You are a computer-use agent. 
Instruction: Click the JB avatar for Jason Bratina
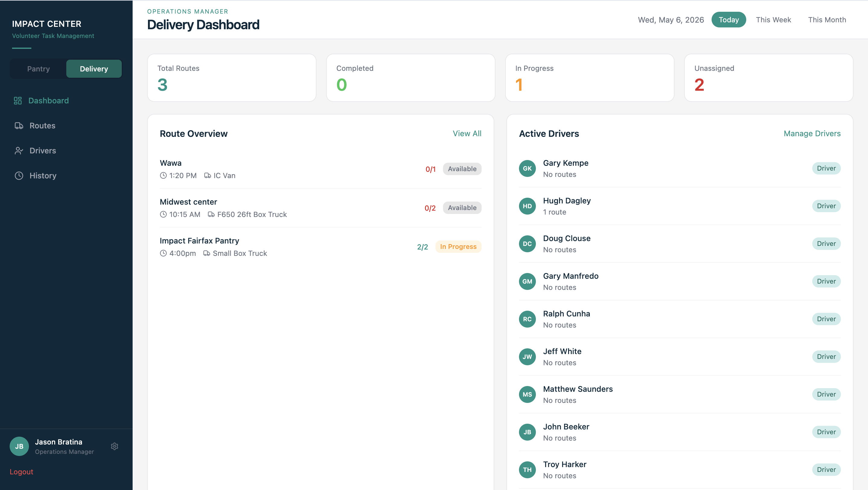(19, 446)
